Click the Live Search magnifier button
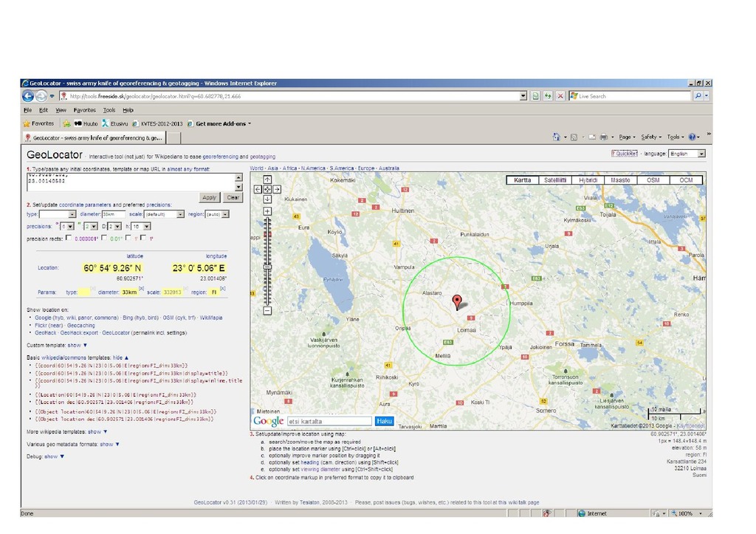756x534 pixels. [x=698, y=96]
